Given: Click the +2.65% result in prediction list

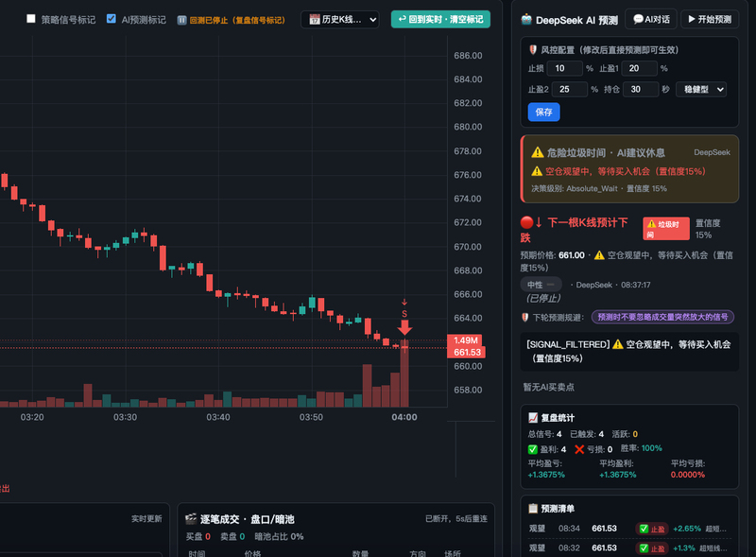Looking at the screenshot, I should click(687, 529).
